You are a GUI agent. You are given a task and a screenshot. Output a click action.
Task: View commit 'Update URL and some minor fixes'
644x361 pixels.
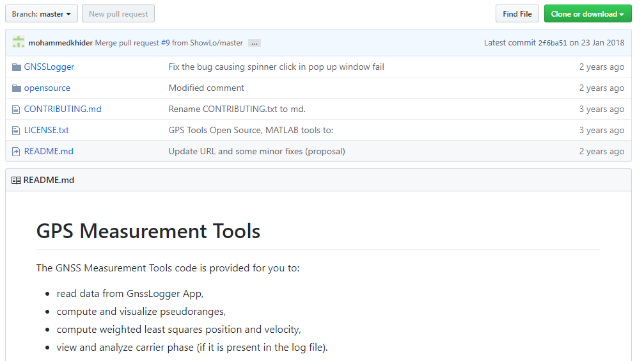[x=256, y=152]
